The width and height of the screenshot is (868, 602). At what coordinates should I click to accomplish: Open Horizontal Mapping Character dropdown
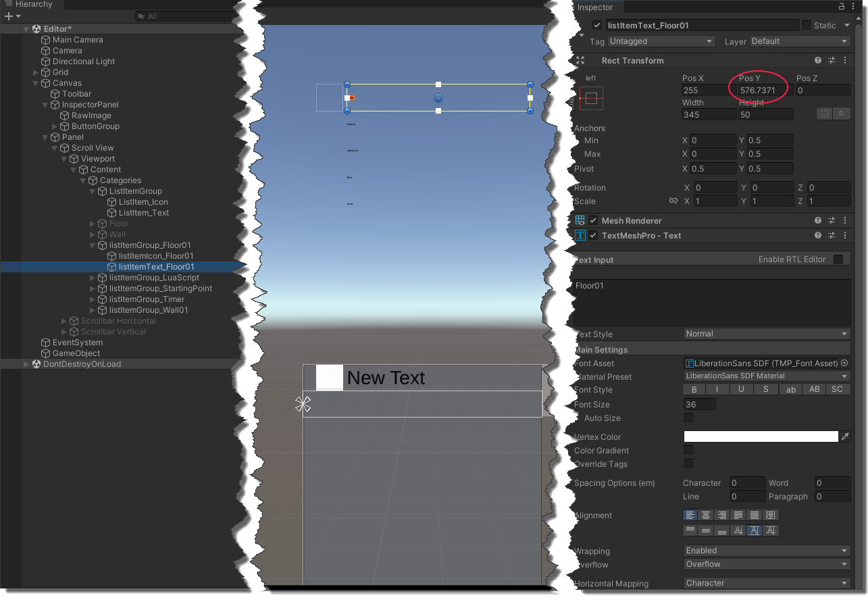pyautogui.click(x=767, y=583)
